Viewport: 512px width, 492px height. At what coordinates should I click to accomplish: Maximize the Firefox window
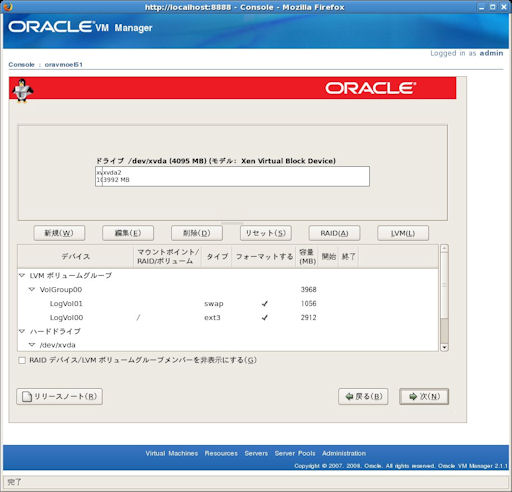click(x=493, y=7)
